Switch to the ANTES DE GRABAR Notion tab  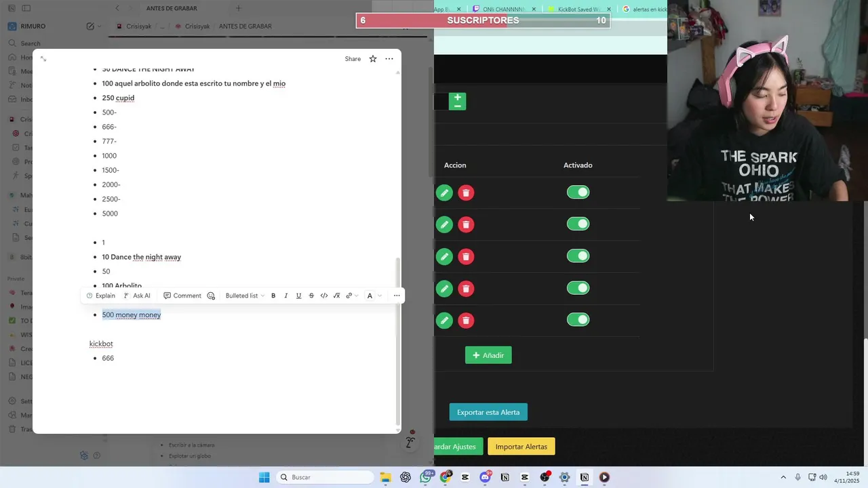[x=172, y=8]
